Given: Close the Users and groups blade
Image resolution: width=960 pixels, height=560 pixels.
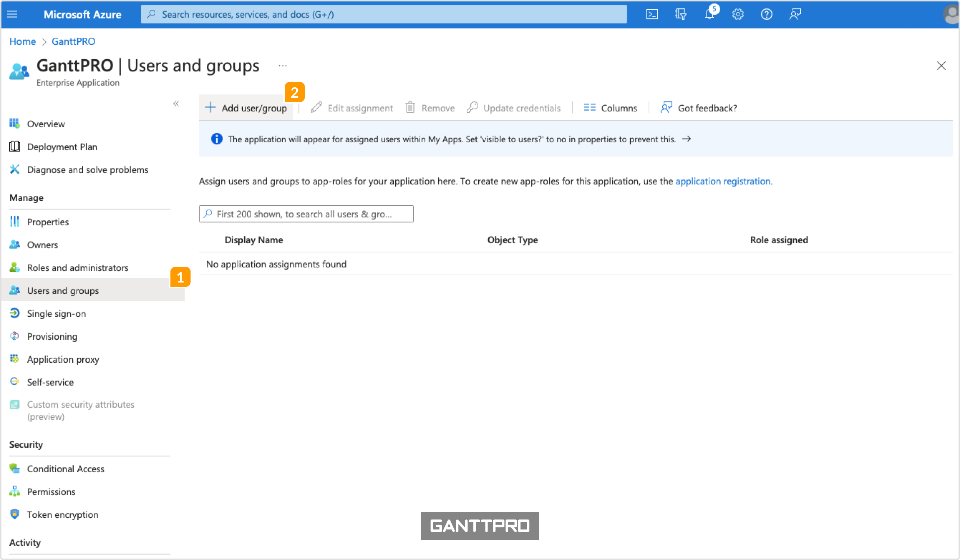Looking at the screenshot, I should 941,65.
